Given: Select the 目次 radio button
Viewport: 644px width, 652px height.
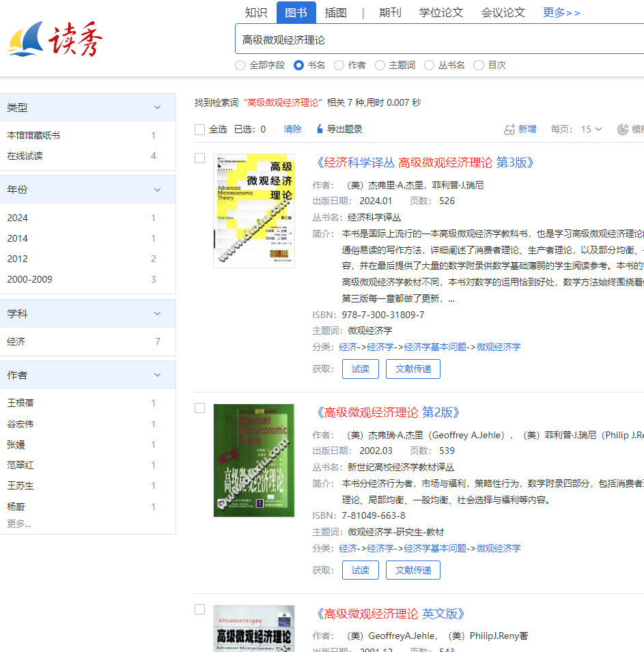Looking at the screenshot, I should (479, 66).
